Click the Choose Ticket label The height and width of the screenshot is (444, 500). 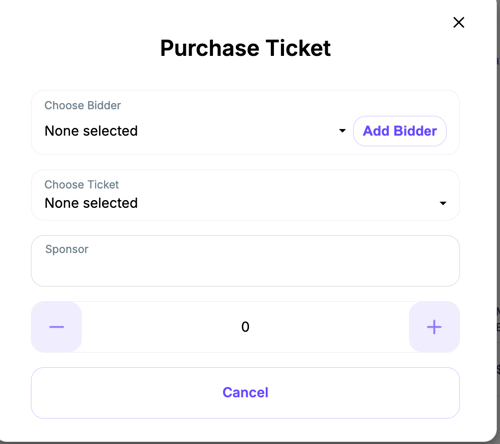pyautogui.click(x=82, y=185)
